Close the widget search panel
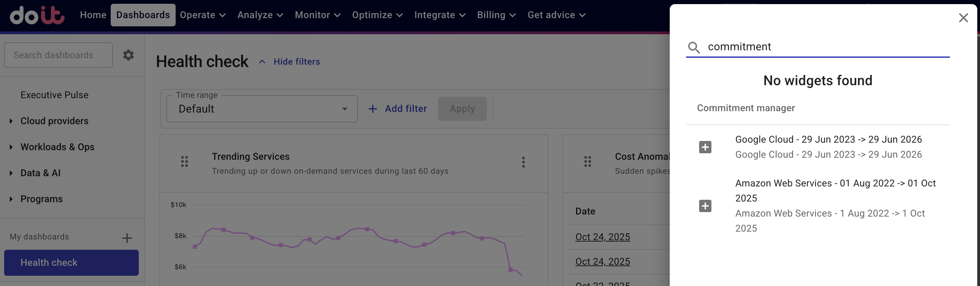 (963, 17)
